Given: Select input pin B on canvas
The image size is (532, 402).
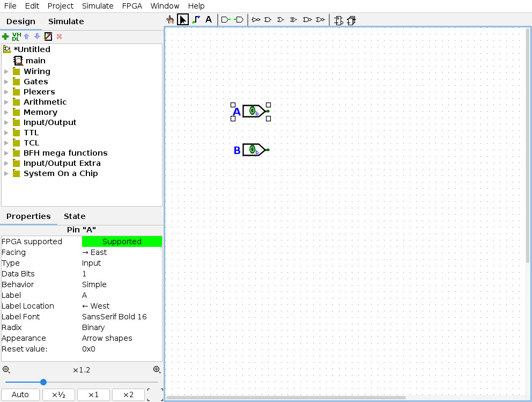Looking at the screenshot, I should [254, 150].
